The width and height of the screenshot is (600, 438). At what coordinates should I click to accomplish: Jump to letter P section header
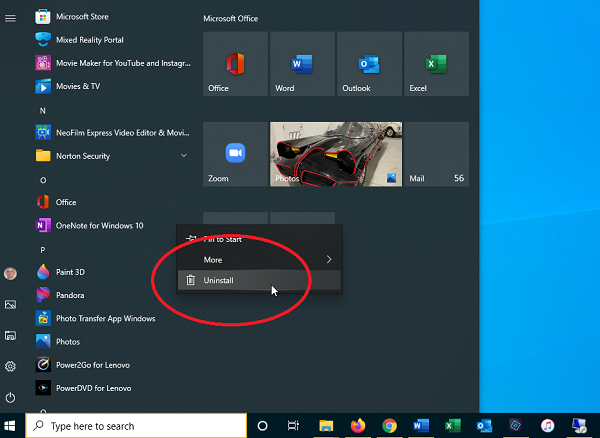tap(42, 250)
